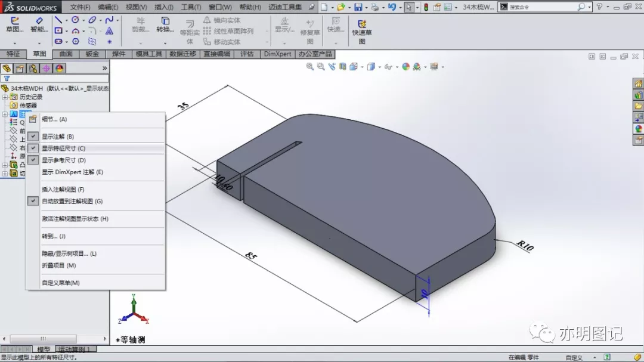This screenshot has height=362, width=644.
Task: Open dropdown under 智能 dimension button
Action: coord(39,43)
